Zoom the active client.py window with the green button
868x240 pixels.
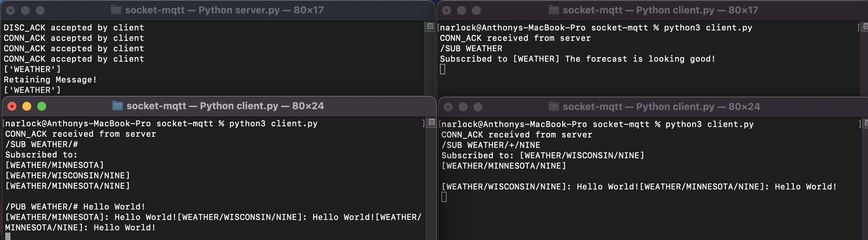click(x=42, y=107)
